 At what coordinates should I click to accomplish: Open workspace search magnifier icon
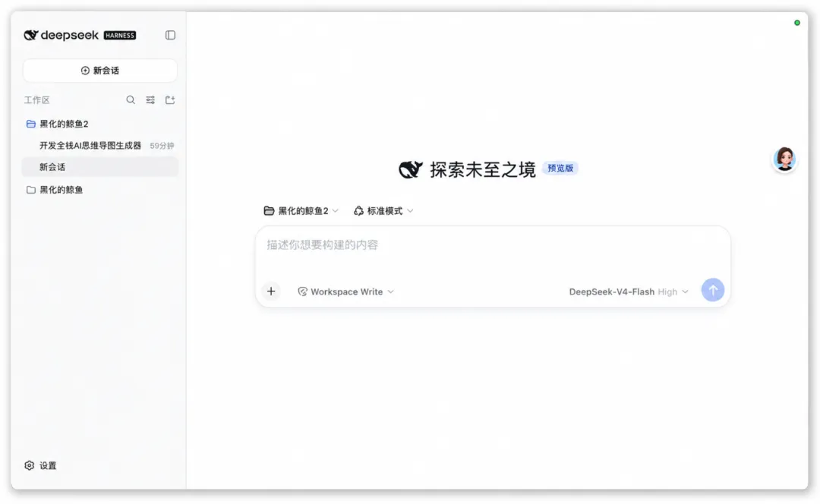coord(131,100)
